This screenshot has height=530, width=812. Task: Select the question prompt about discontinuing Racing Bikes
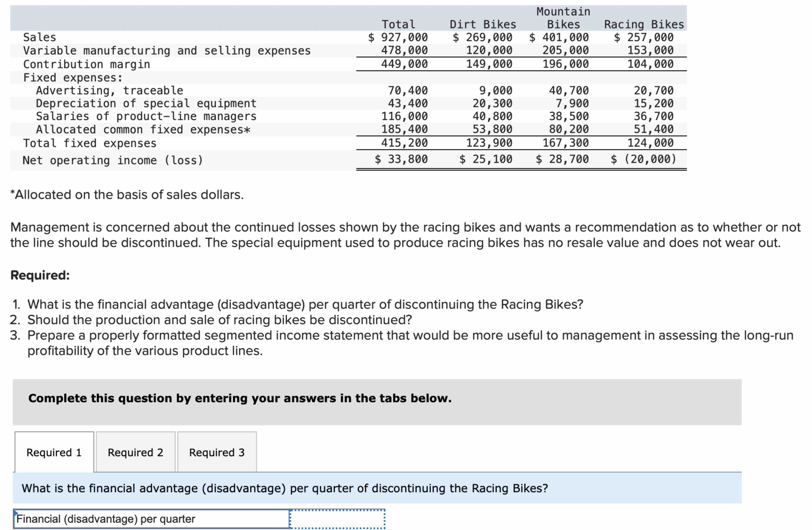tap(285, 488)
